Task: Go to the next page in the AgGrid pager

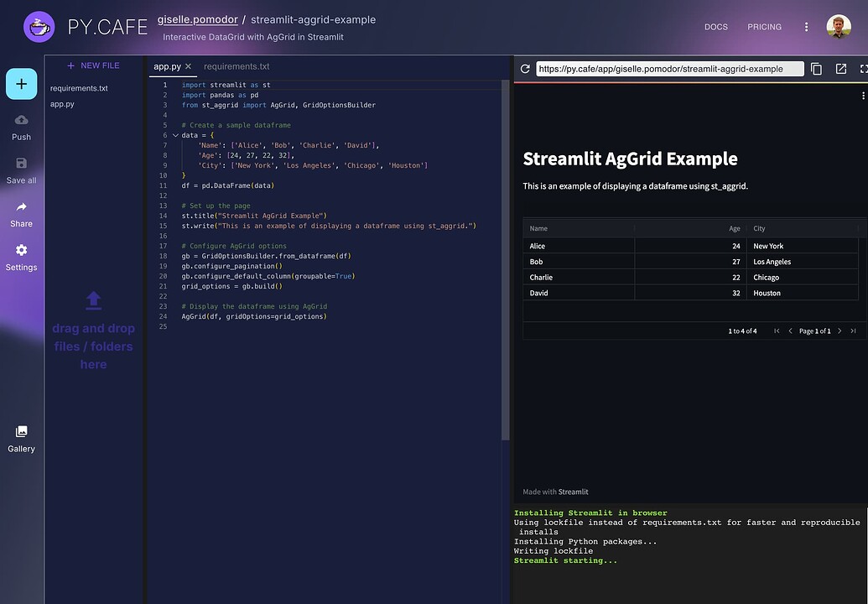Action: coord(839,331)
